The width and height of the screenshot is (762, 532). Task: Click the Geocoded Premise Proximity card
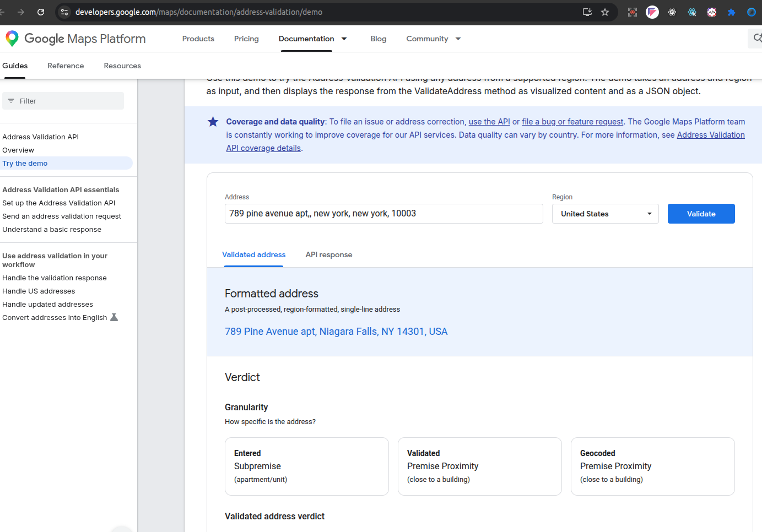click(653, 466)
